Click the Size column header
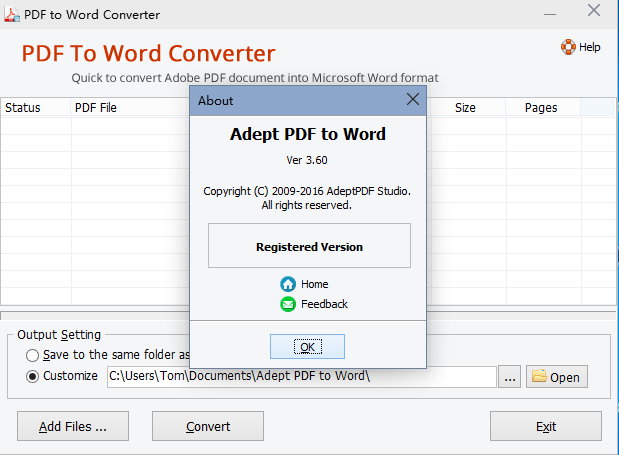Screen dimensions: 619x455 pos(466,107)
